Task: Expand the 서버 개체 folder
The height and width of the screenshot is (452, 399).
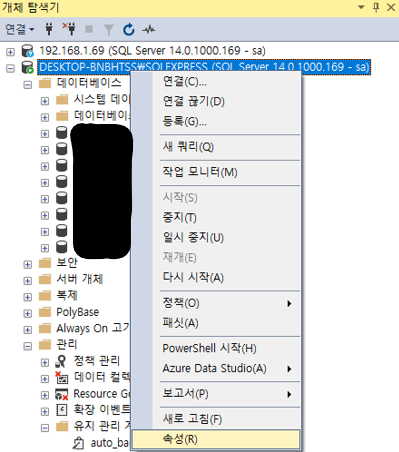Action: pos(28,281)
